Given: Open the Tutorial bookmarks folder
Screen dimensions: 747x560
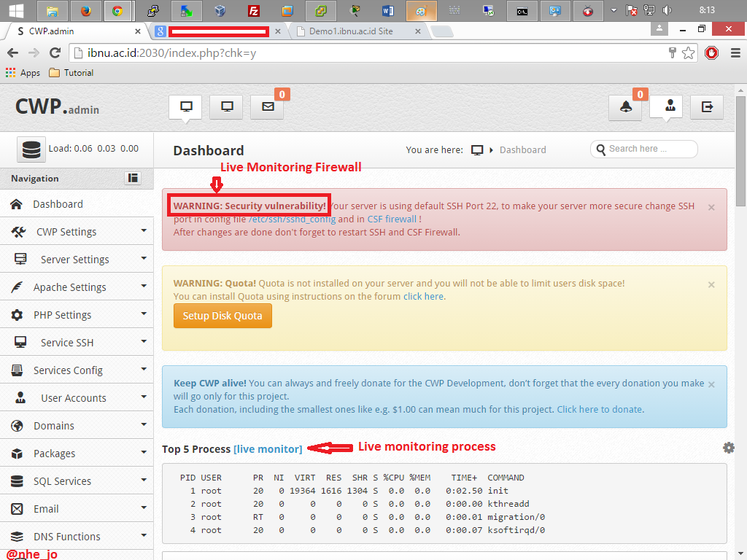Looking at the screenshot, I should pos(71,73).
